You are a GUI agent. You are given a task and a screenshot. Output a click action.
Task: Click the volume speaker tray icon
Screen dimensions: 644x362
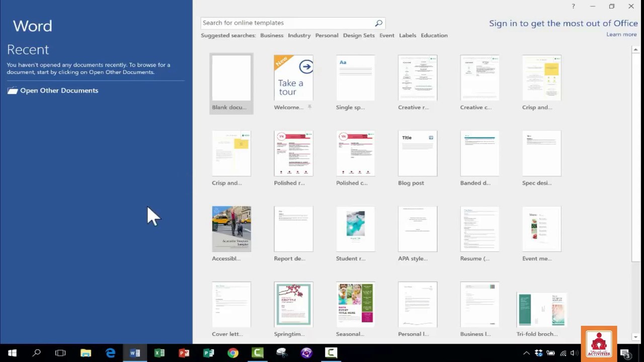[x=575, y=353]
